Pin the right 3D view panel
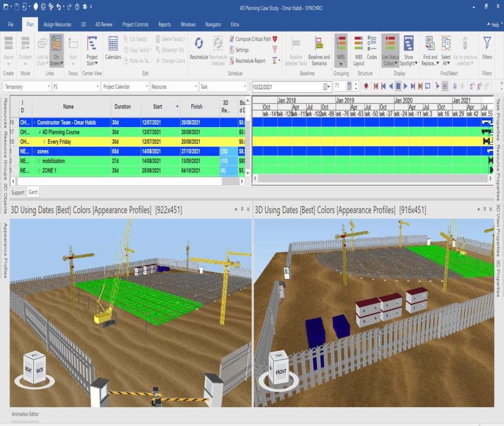The image size is (504, 426). pyautogui.click(x=485, y=209)
